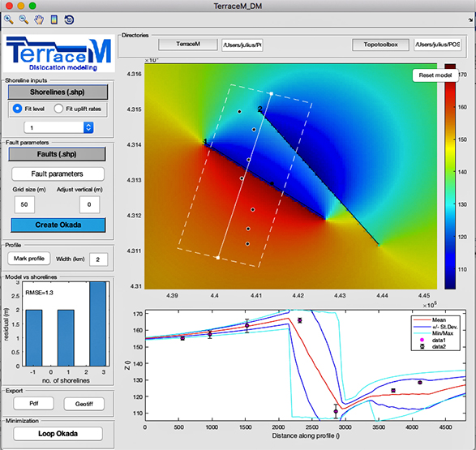The width and height of the screenshot is (476, 450).
Task: Select the Zoom Out magnifier tool
Action: point(24,19)
